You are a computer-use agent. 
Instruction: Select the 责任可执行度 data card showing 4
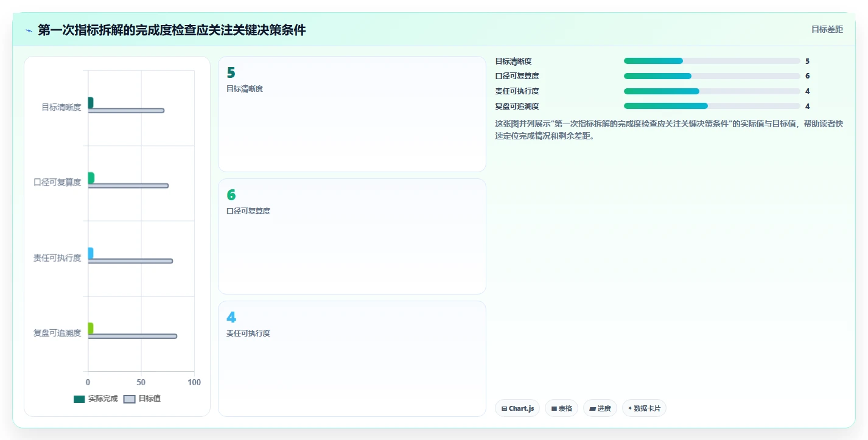[x=352, y=359]
